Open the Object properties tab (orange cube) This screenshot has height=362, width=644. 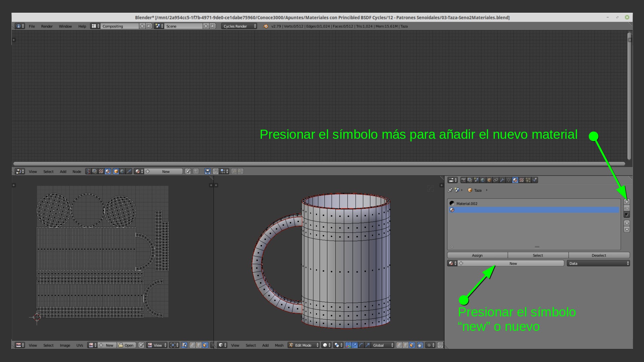point(489,180)
